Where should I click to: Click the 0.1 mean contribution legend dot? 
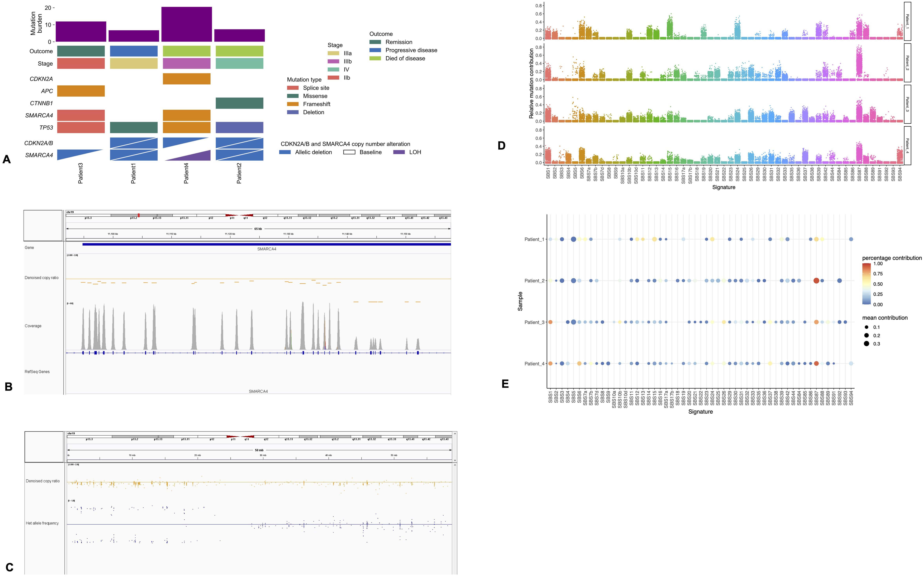pyautogui.click(x=867, y=327)
